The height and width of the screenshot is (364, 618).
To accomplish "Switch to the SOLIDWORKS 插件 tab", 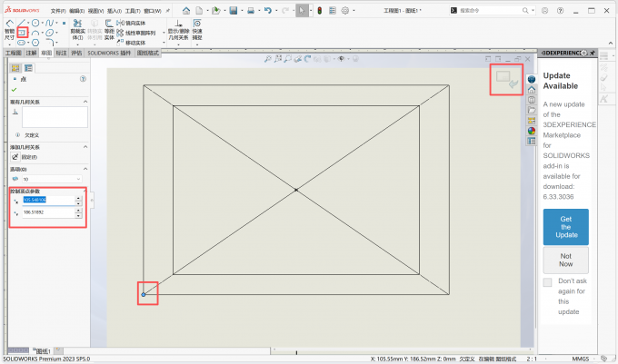I will pyautogui.click(x=110, y=54).
